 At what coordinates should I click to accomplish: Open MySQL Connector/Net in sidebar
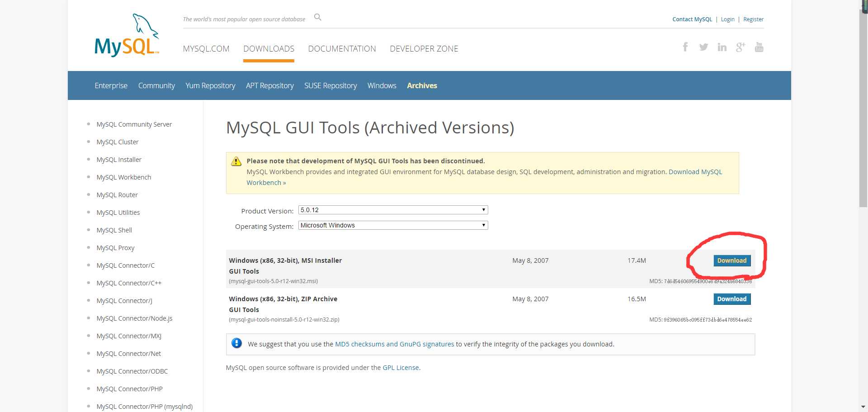[x=128, y=354]
